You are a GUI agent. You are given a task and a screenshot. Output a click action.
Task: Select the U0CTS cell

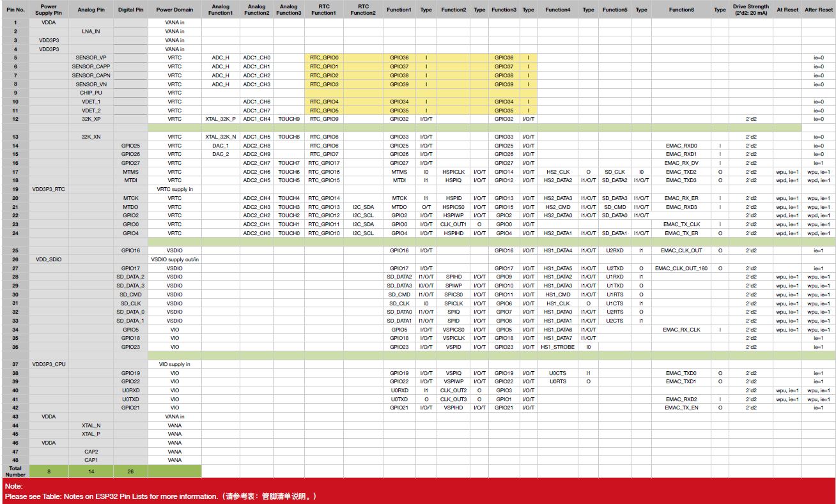click(557, 373)
